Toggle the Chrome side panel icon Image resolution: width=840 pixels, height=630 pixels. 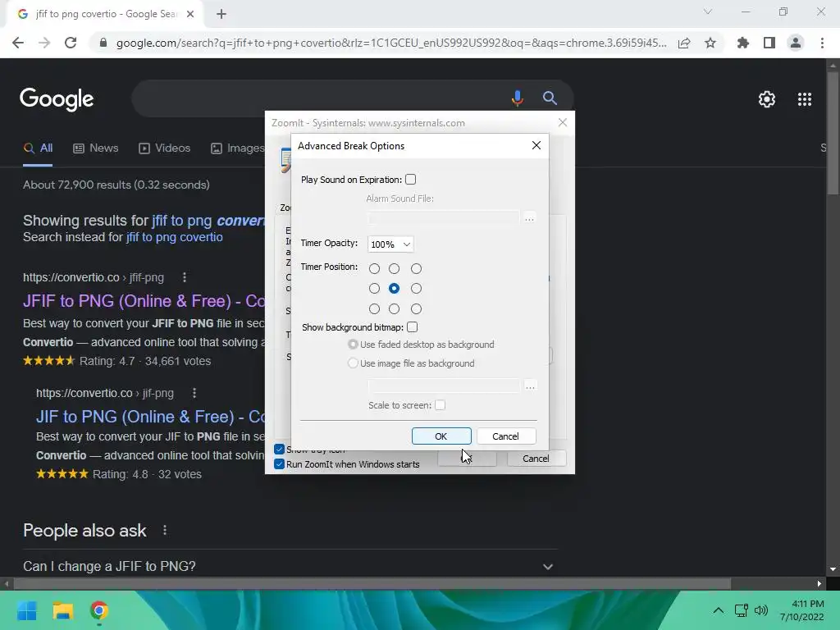(x=769, y=43)
